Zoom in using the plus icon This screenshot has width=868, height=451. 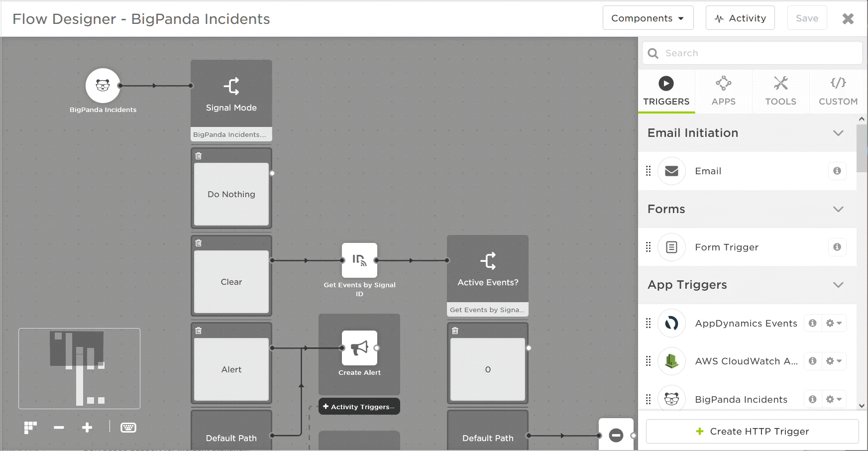(x=87, y=427)
